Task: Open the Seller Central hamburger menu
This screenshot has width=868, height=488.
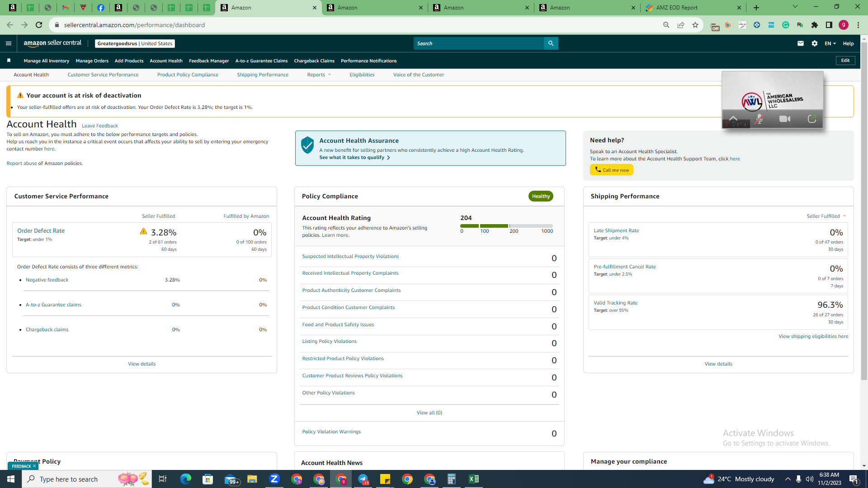Action: (x=8, y=43)
